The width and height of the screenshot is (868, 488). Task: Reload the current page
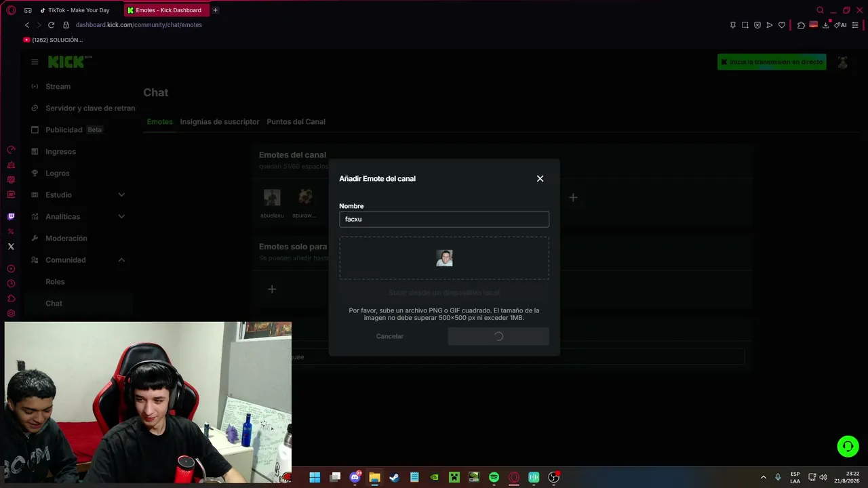pos(51,25)
